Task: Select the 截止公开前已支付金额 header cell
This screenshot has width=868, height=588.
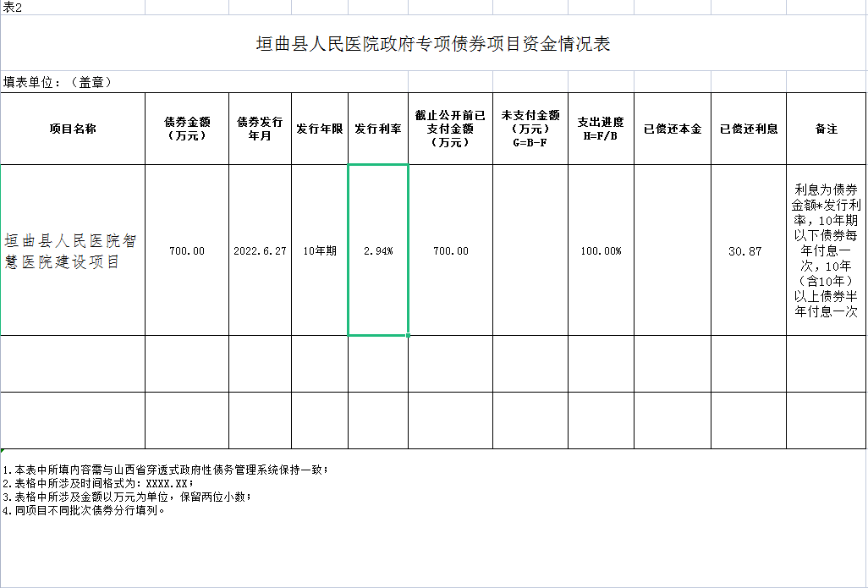Action: tap(451, 129)
